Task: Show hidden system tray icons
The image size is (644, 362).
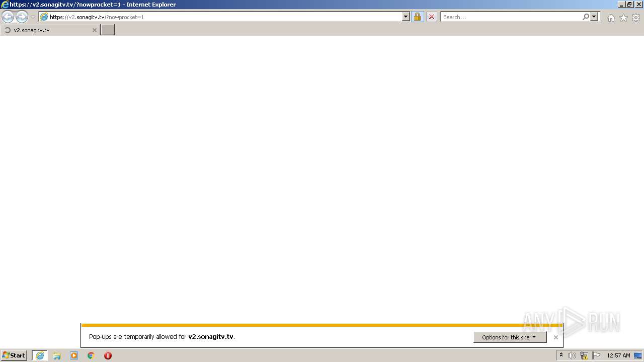Action: coord(561,355)
